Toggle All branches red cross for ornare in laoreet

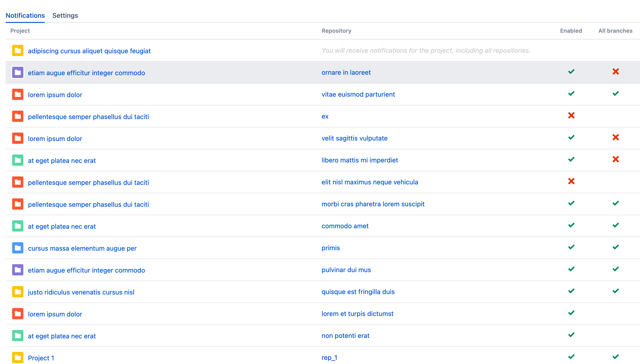click(x=615, y=72)
